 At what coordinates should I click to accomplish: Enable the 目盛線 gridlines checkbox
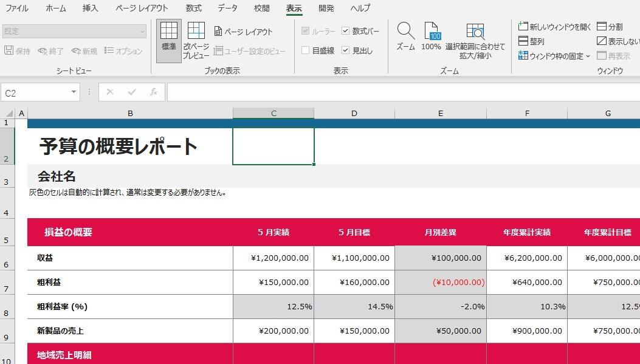(306, 50)
